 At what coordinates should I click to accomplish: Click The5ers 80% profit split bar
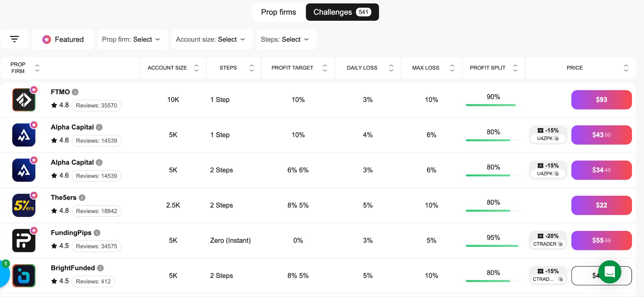[493, 210]
